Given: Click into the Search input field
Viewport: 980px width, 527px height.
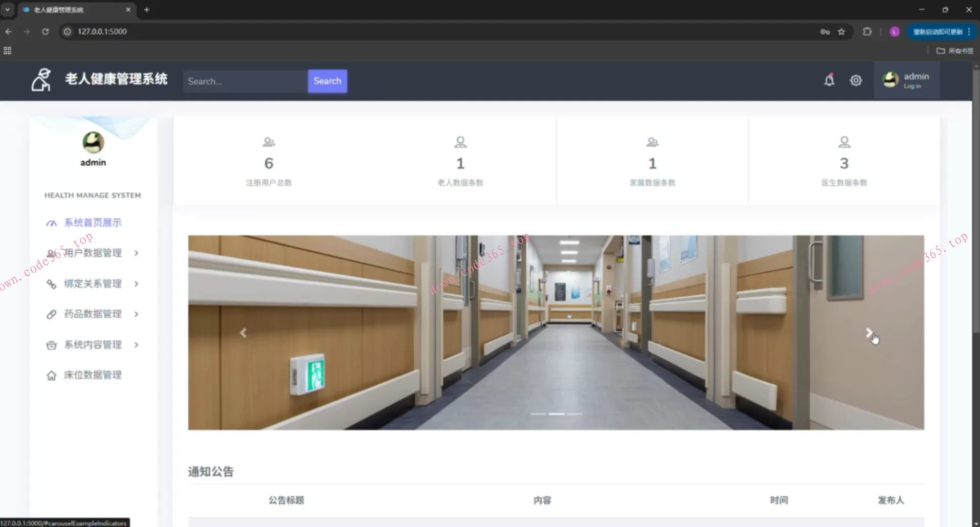Looking at the screenshot, I should point(245,81).
